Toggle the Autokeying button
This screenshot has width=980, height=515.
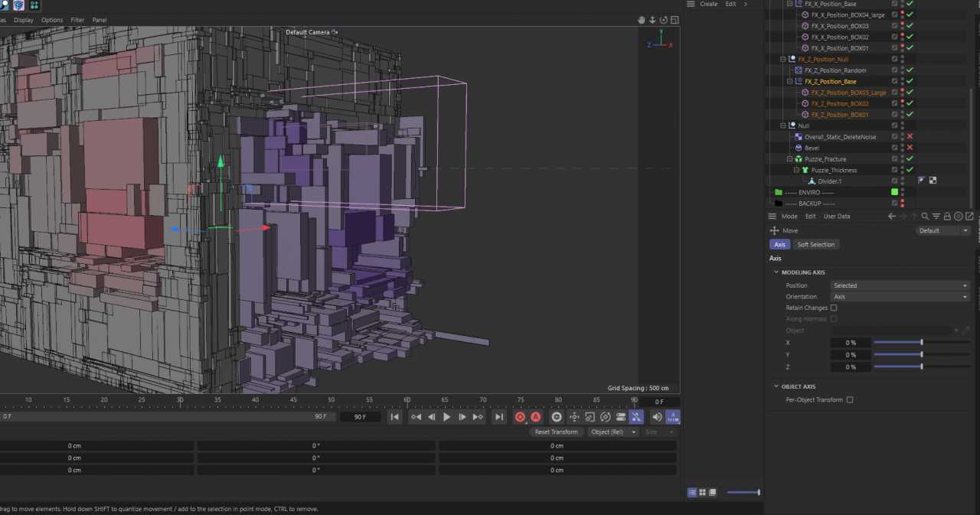pyautogui.click(x=536, y=417)
